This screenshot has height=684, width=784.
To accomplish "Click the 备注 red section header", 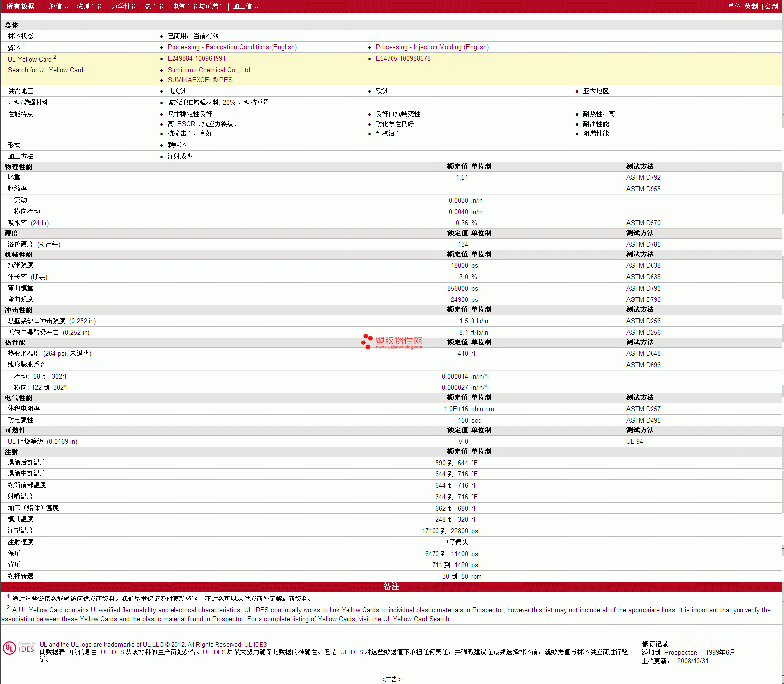I will (391, 587).
